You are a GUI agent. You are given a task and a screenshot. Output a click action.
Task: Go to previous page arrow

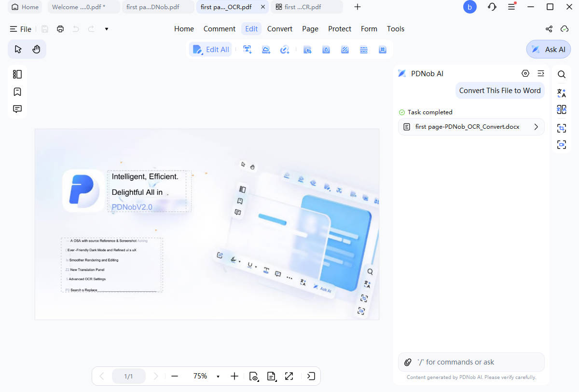pos(101,376)
